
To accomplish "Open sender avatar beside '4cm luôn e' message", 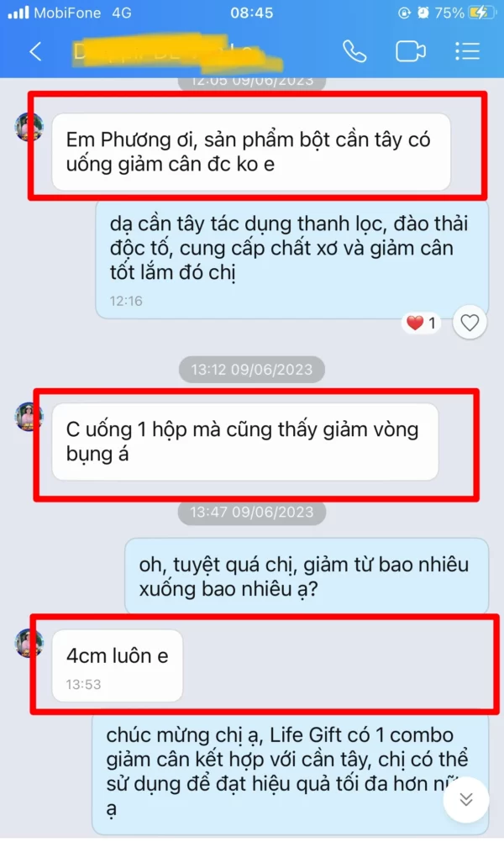I will [x=29, y=643].
